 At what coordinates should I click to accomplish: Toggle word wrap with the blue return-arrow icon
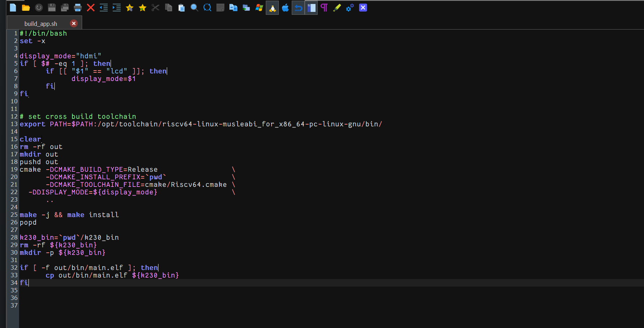tap(298, 8)
